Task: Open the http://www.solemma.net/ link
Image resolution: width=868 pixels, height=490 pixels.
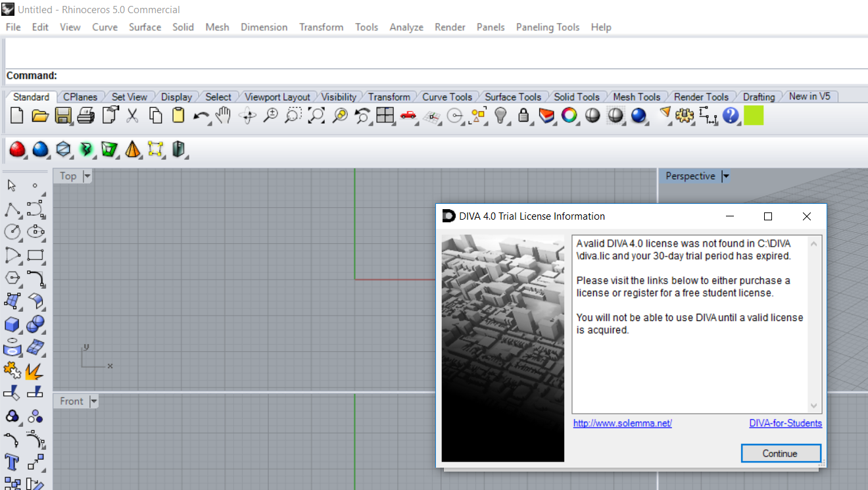Action: click(623, 424)
